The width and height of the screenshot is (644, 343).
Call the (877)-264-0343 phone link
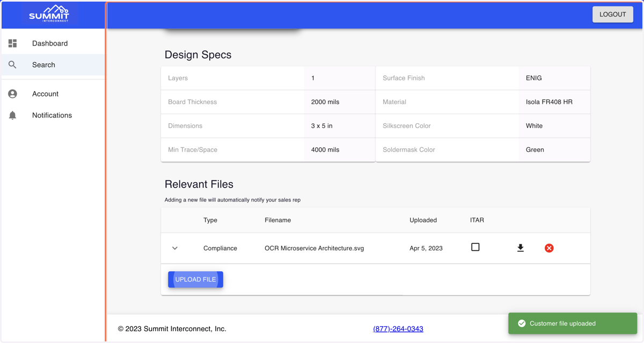click(398, 329)
